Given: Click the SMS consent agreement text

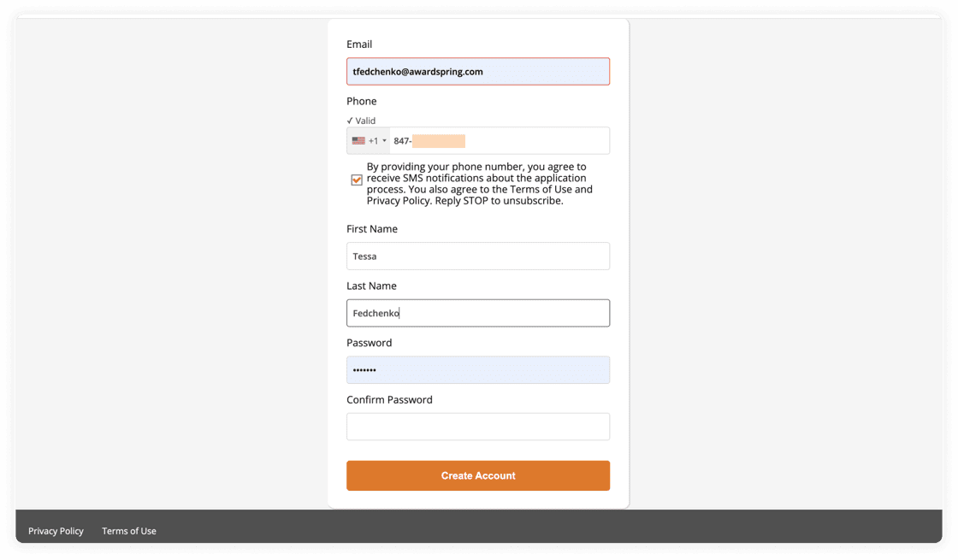Looking at the screenshot, I should 479,184.
